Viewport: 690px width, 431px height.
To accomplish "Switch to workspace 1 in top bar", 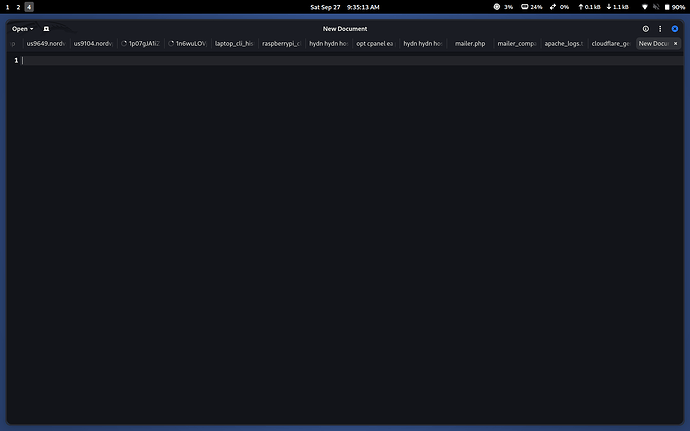I will 6,7.
